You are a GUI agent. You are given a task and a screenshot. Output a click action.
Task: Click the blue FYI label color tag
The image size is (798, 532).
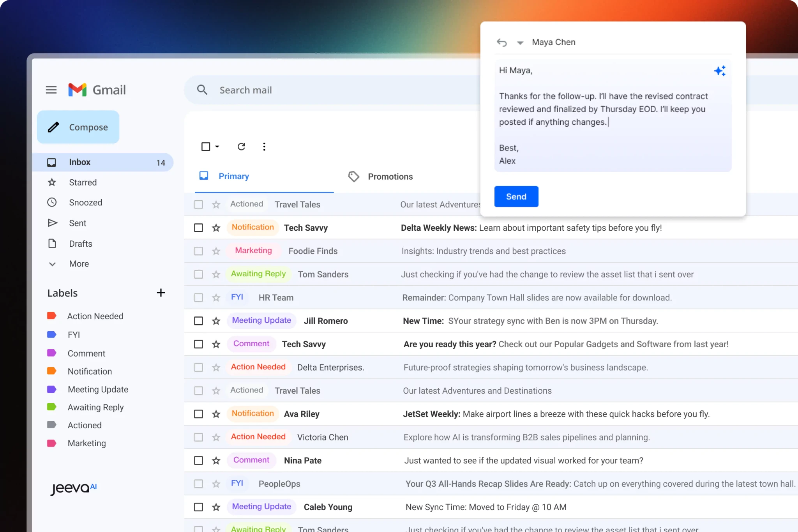pos(52,334)
